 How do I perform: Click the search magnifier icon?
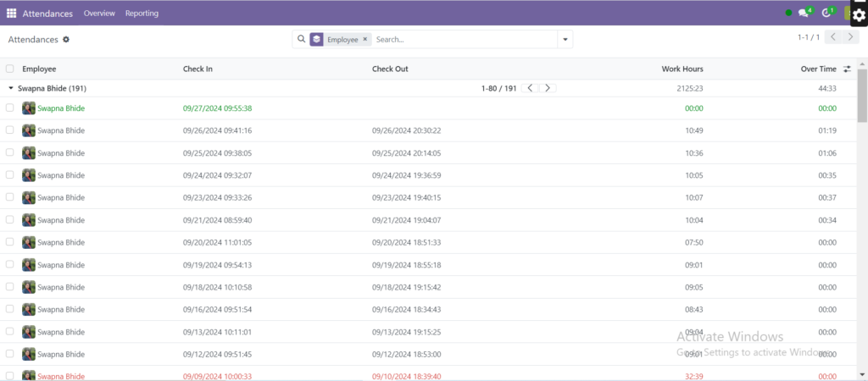(x=301, y=39)
